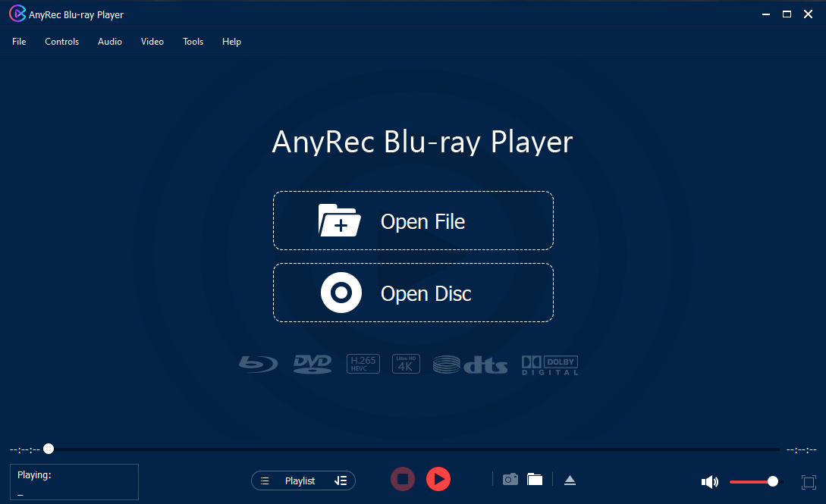The width and height of the screenshot is (826, 504).
Task: Minimize the AnyRec Blu-ray Player window
Action: tap(766, 14)
